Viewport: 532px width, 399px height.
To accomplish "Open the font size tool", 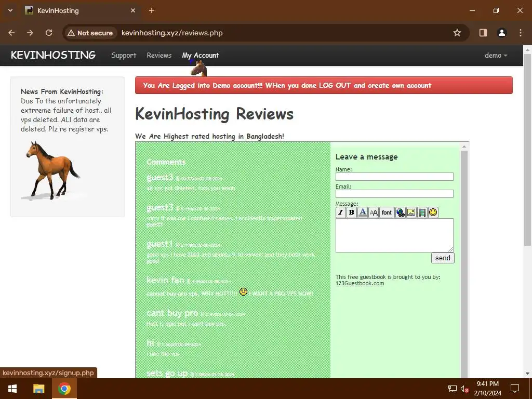I will click(x=373, y=212).
